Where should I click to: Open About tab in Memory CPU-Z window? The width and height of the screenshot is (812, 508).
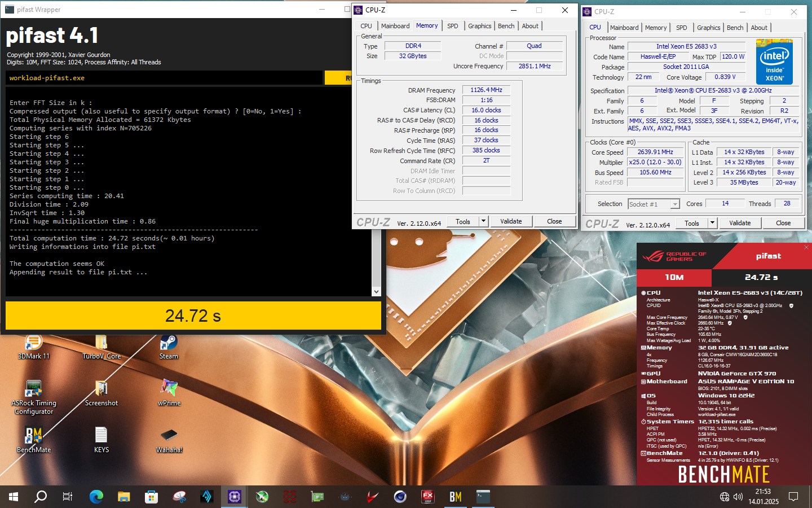(530, 26)
